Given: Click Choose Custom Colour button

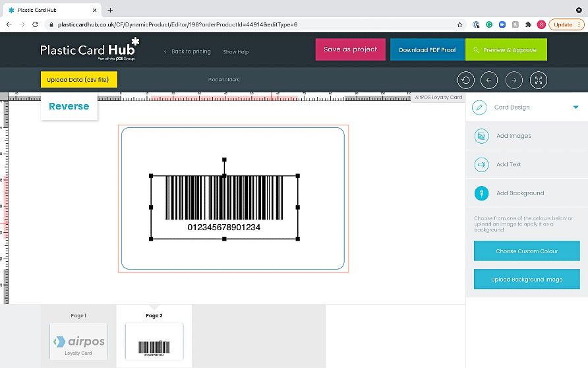Looking at the screenshot, I should [527, 251].
